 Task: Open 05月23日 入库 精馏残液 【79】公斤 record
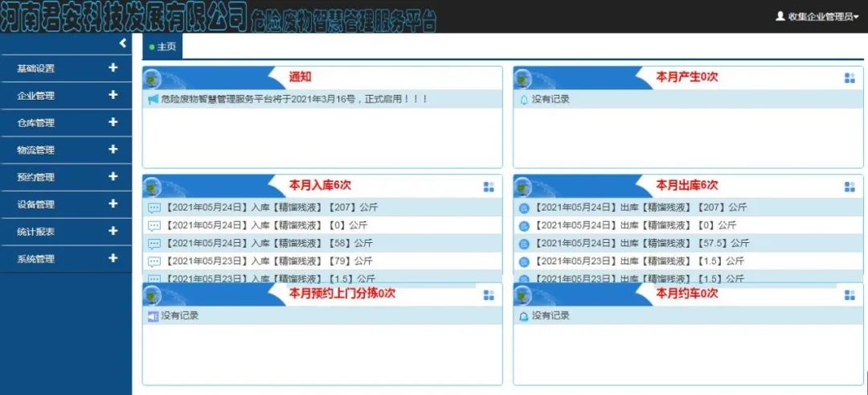click(268, 261)
